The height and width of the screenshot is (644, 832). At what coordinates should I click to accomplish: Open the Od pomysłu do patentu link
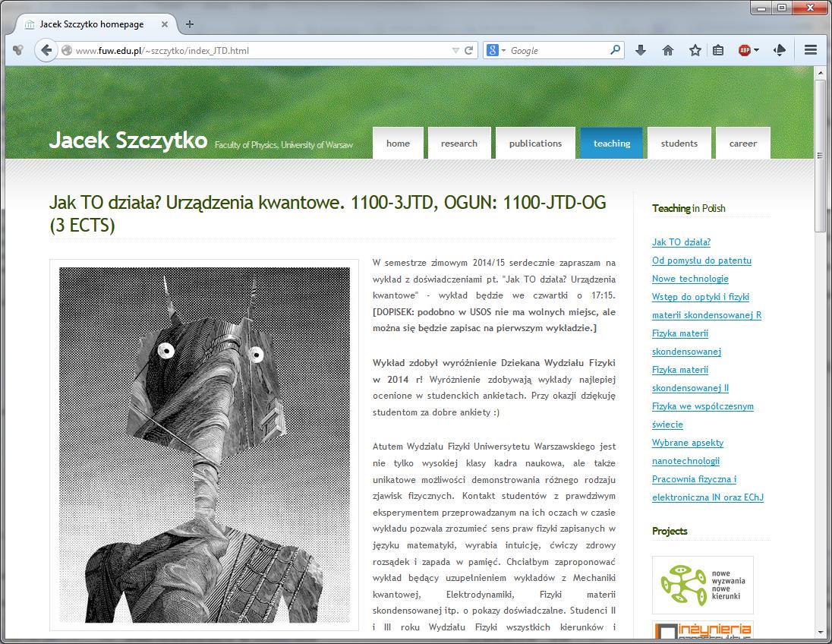[701, 260]
